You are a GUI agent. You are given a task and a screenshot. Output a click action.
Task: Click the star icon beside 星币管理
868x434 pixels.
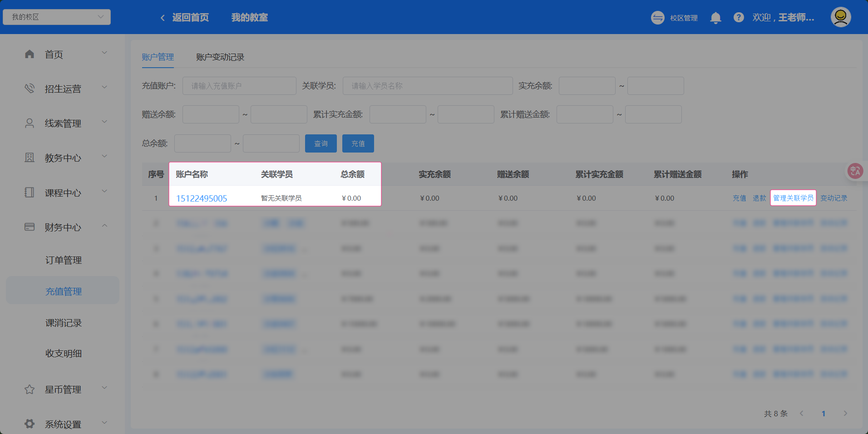point(30,390)
